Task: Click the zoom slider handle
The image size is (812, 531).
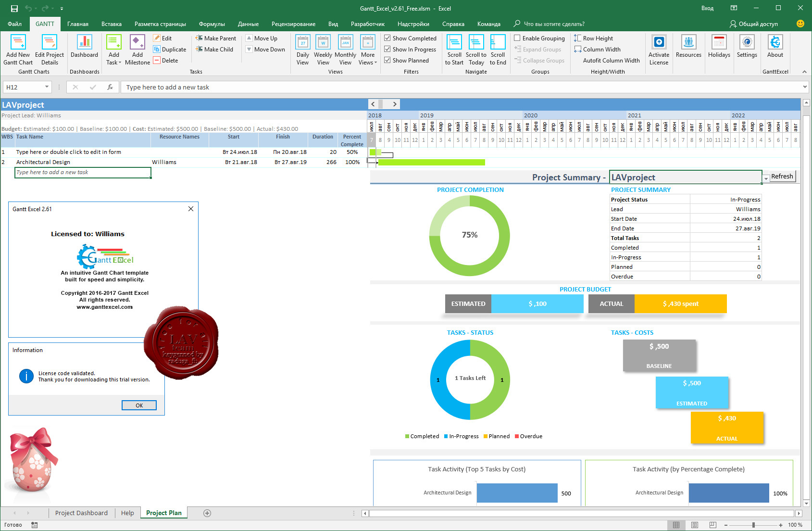Action: [x=753, y=525]
